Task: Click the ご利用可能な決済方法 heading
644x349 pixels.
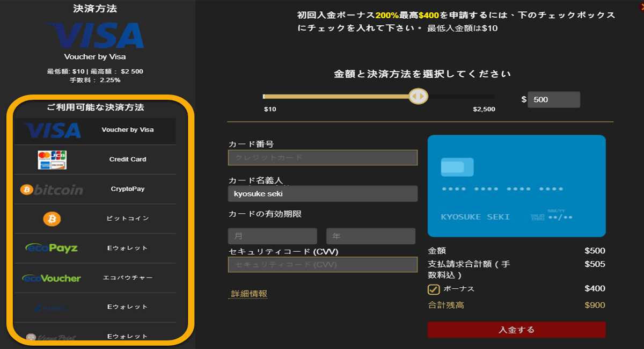Action: point(95,107)
